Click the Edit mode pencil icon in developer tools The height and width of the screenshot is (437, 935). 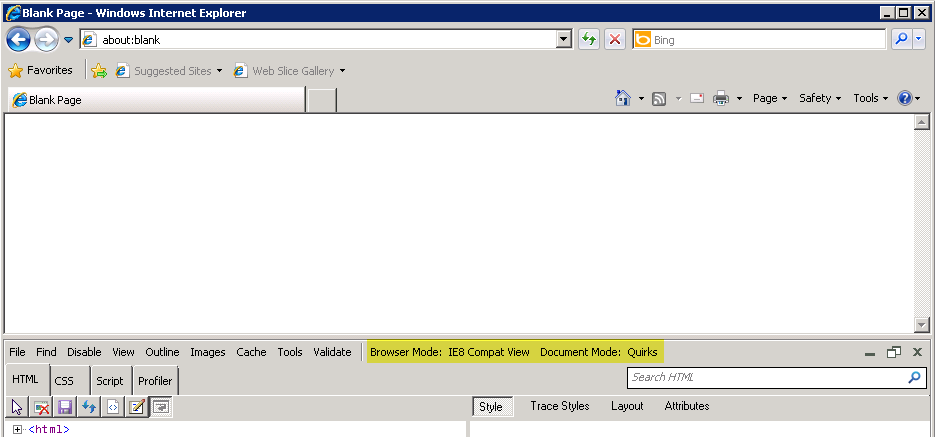coord(136,407)
